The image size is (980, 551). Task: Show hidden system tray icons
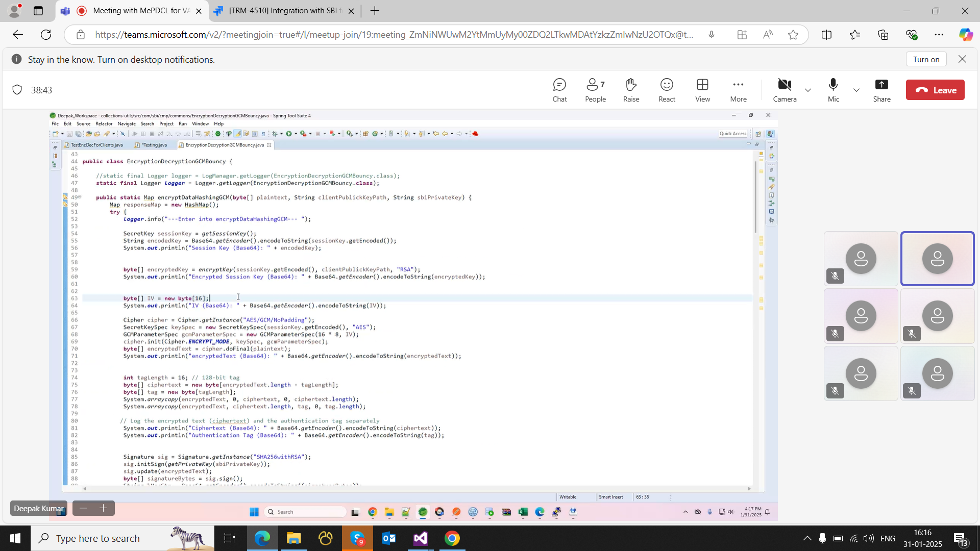(x=807, y=538)
